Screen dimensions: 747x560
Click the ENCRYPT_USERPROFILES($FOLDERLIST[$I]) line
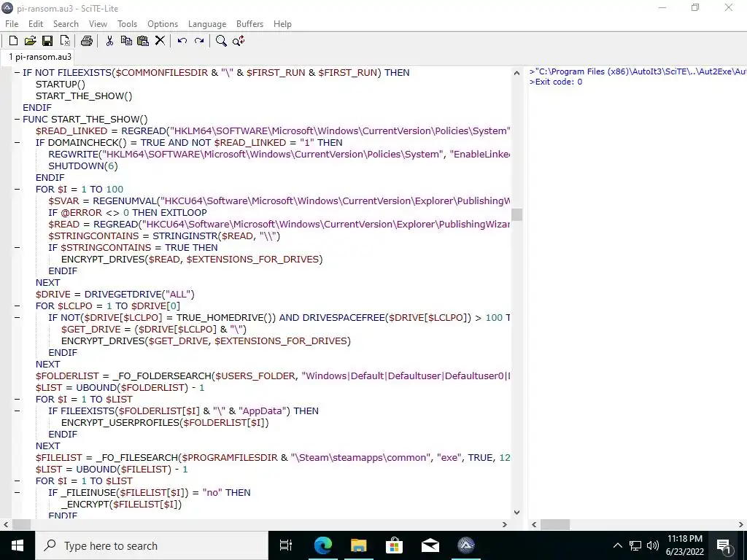click(x=165, y=422)
